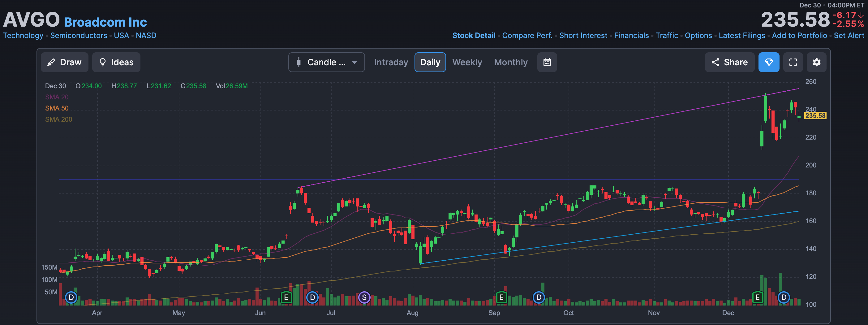Switch to Weekly timeframe
The height and width of the screenshot is (325, 868).
467,63
